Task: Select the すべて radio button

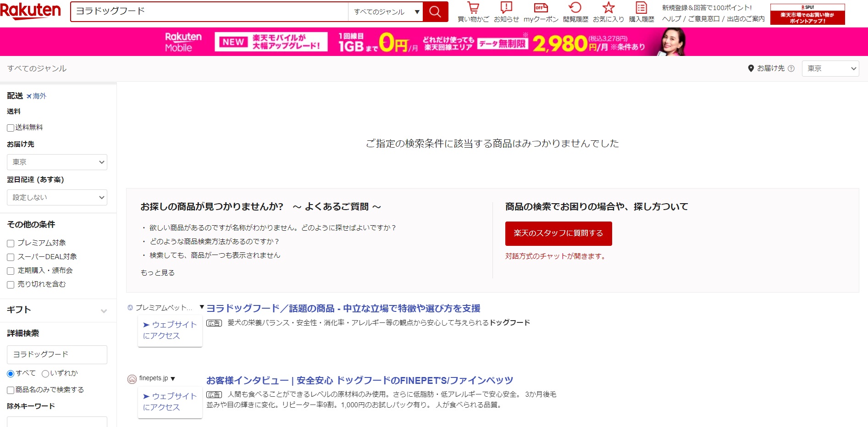Action: pos(11,374)
